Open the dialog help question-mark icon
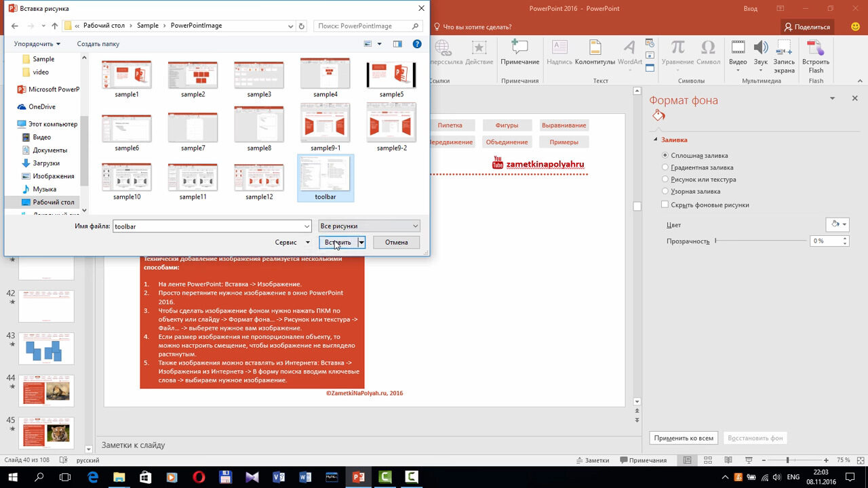This screenshot has height=488, width=868. (417, 44)
